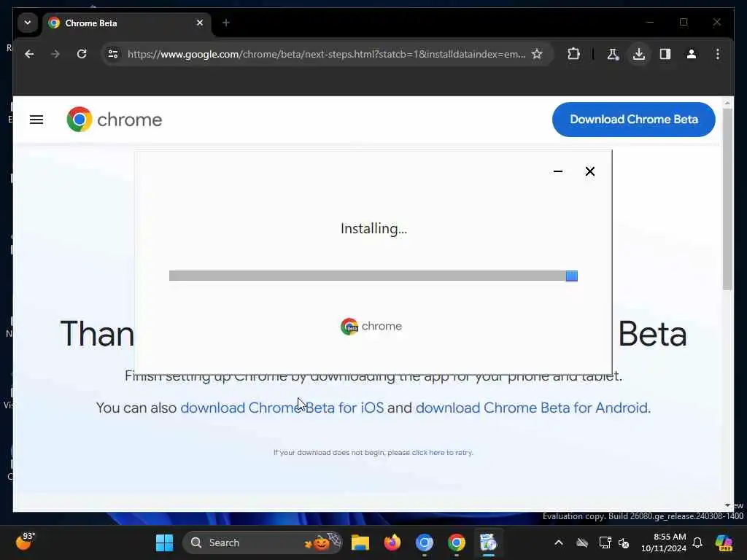This screenshot has width=747, height=560.
Task: Show hidden system tray icons
Action: tap(558, 542)
